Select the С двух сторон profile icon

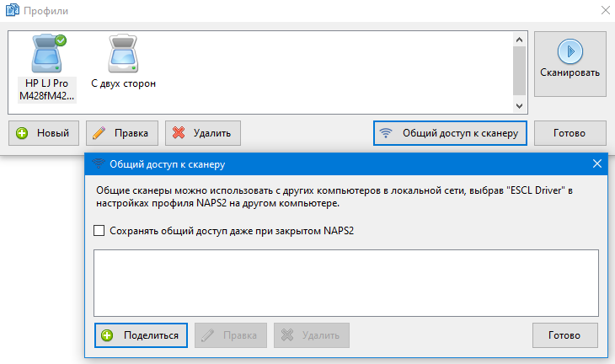pyautogui.click(x=123, y=55)
